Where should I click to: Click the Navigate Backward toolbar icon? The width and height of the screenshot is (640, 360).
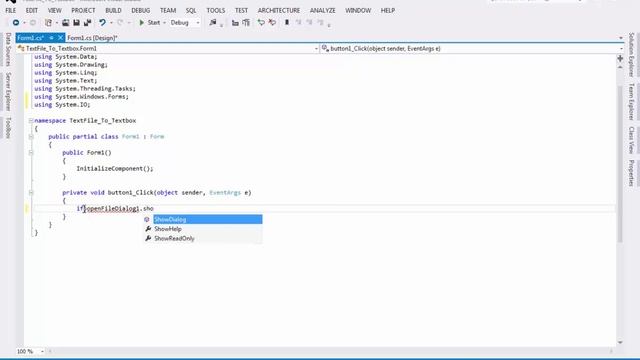point(16,23)
